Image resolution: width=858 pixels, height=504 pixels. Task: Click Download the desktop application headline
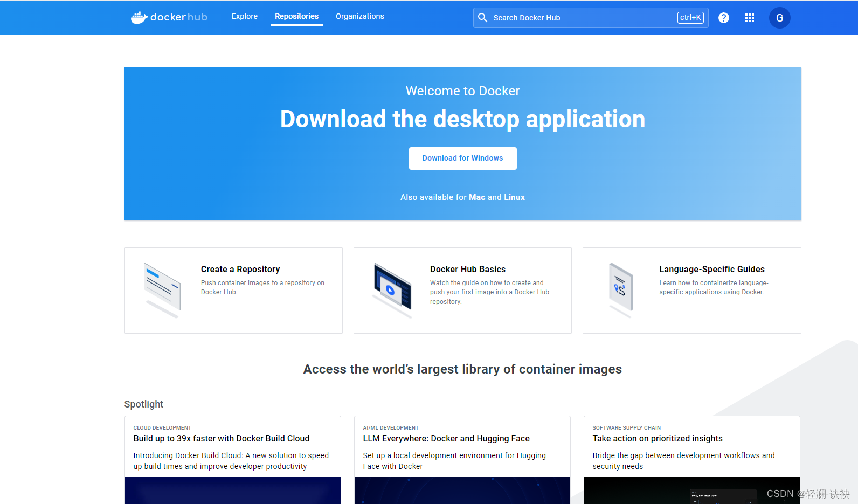click(462, 119)
